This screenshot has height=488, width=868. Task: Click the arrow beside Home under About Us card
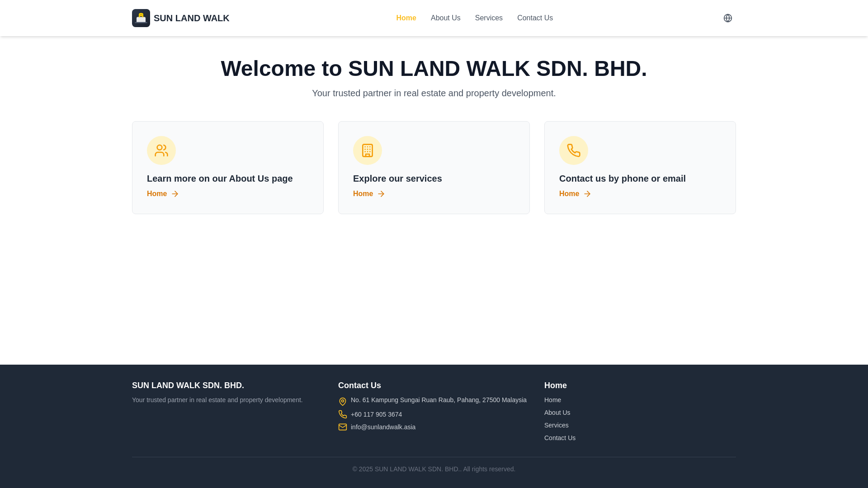pyautogui.click(x=175, y=194)
